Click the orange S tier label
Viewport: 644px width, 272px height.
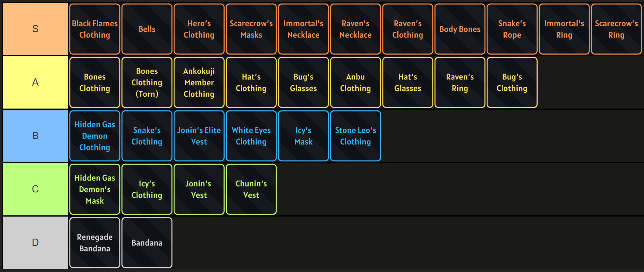coord(35,29)
